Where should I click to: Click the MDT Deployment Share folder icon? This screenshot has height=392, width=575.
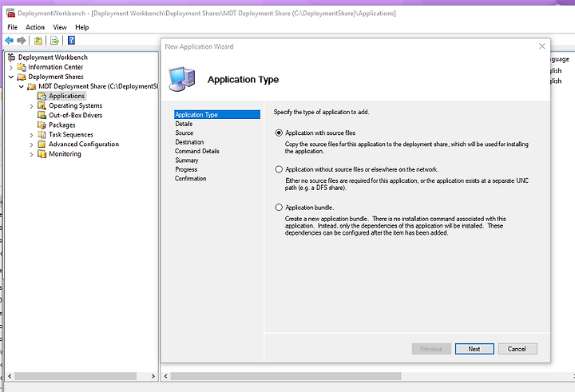(32, 86)
